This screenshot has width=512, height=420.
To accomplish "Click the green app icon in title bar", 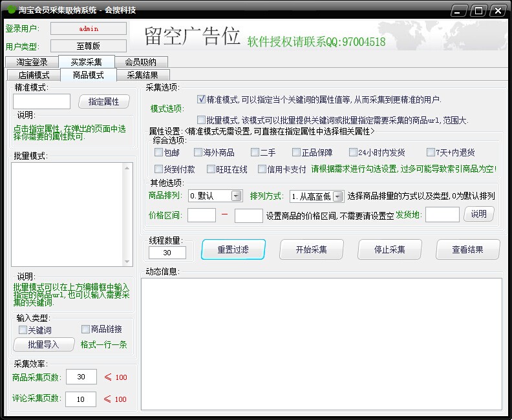I will (x=12, y=10).
